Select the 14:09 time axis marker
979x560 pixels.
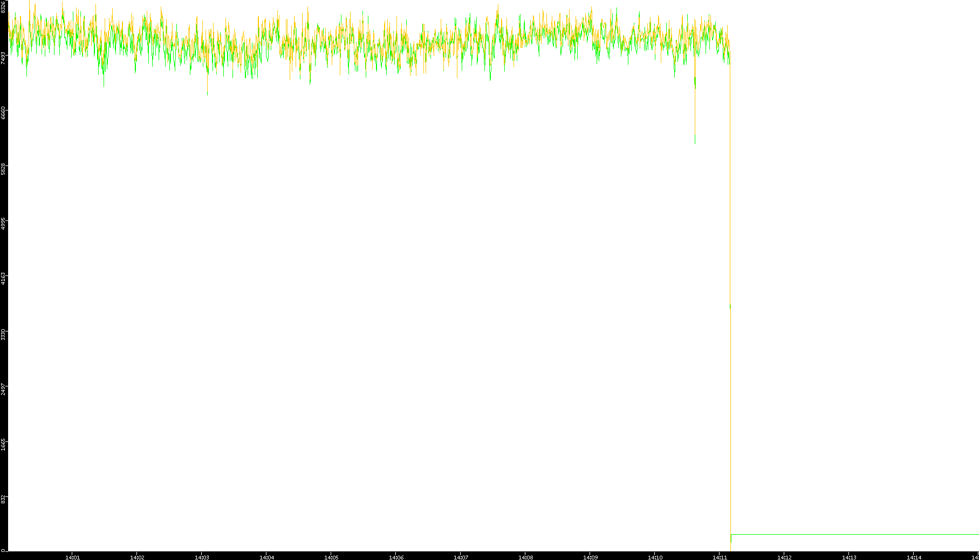590,557
